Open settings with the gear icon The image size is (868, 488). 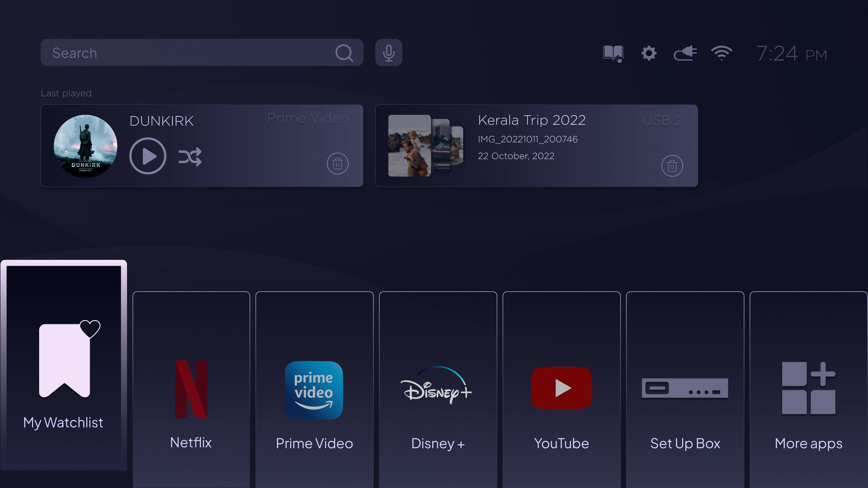[x=649, y=53]
